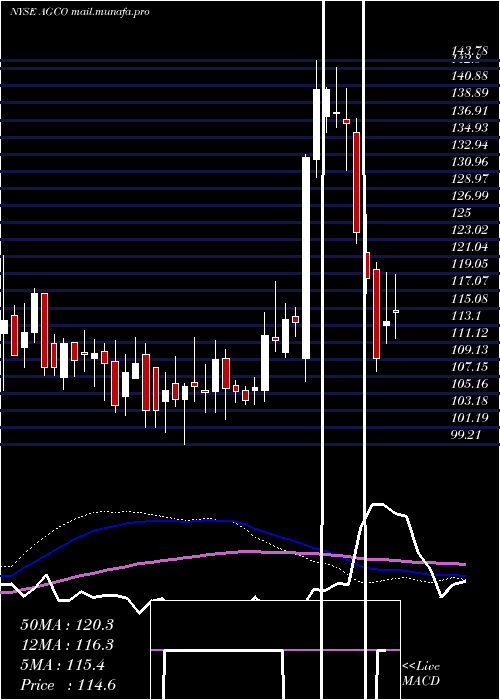The width and height of the screenshot is (500, 700).
Task: Click the 138.89 price axis label
Action: point(469,93)
